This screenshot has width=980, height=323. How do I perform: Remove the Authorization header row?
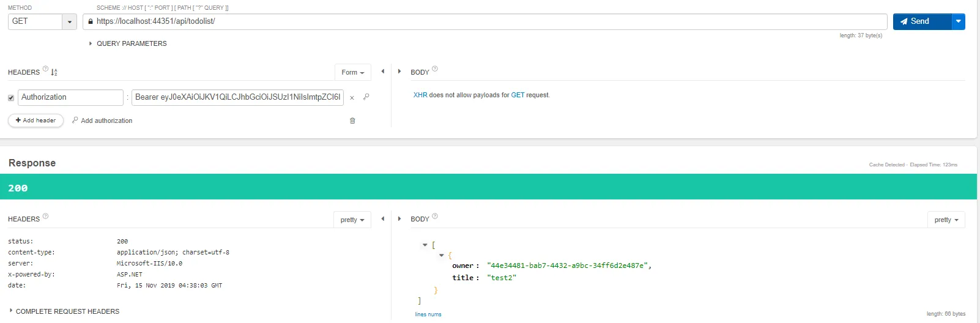tap(352, 98)
